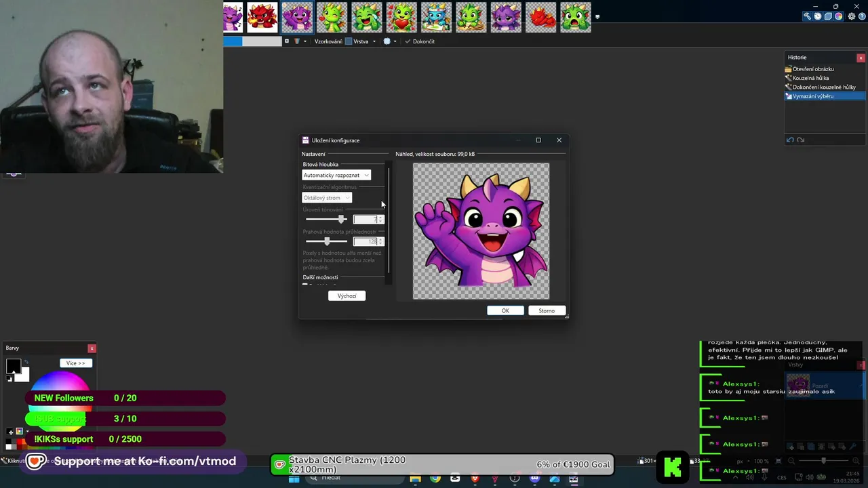Move the zoom slider in the status bar
This screenshot has height=488, width=868.
pos(823,461)
